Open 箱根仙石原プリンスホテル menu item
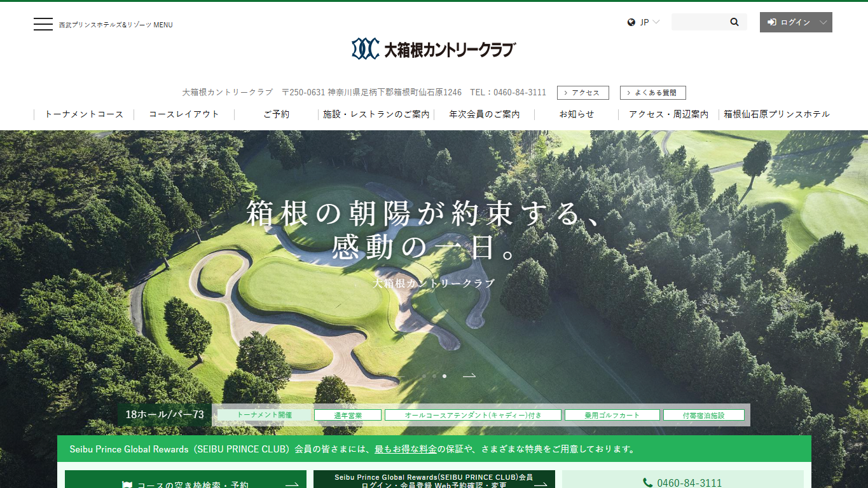Image resolution: width=868 pixels, height=488 pixels. click(776, 114)
